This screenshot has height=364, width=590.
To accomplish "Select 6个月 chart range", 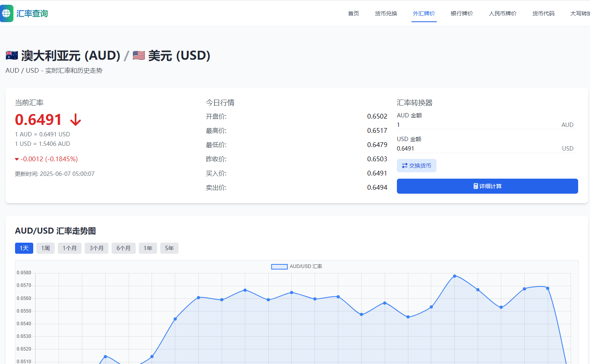I will point(123,248).
